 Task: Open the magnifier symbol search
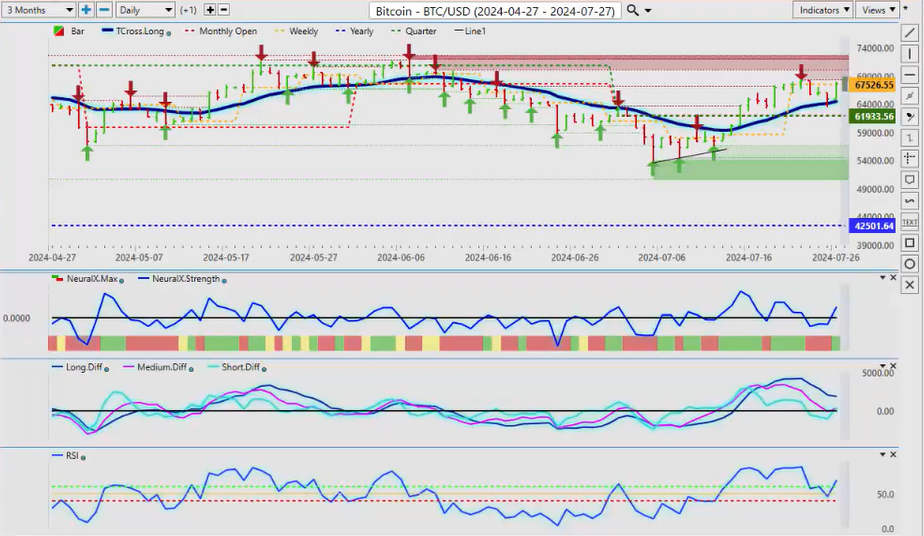pos(633,10)
